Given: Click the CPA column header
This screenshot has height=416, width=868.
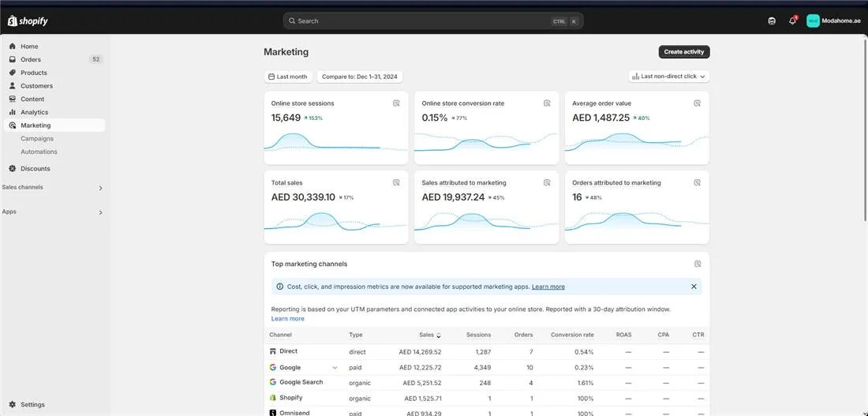Looking at the screenshot, I should (x=664, y=335).
